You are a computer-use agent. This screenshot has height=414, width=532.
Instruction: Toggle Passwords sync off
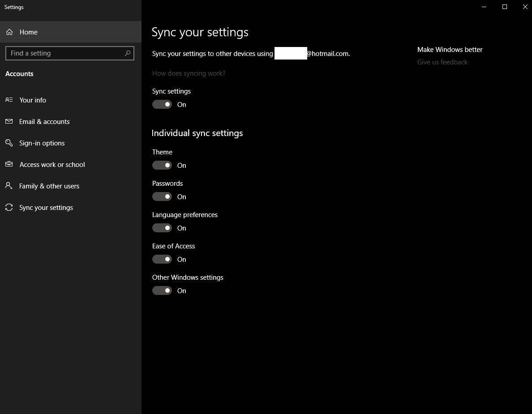(162, 196)
